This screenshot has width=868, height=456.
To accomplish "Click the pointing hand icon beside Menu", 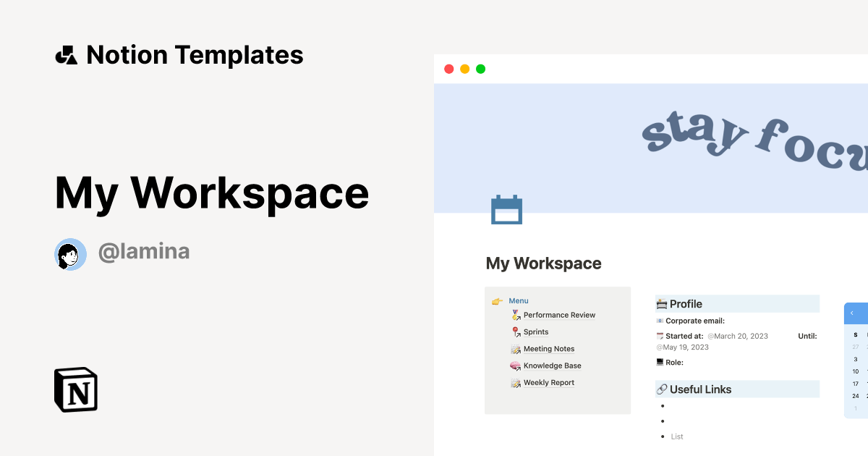I will click(497, 301).
